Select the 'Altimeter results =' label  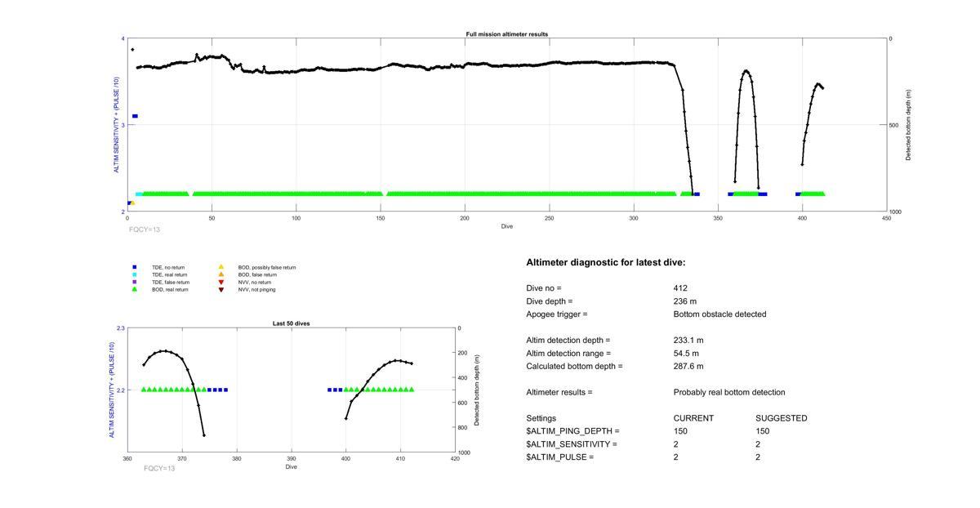coord(559,393)
